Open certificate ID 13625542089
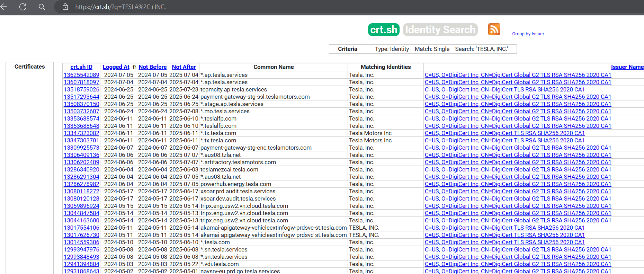This screenshot has height=274, width=644. point(81,75)
